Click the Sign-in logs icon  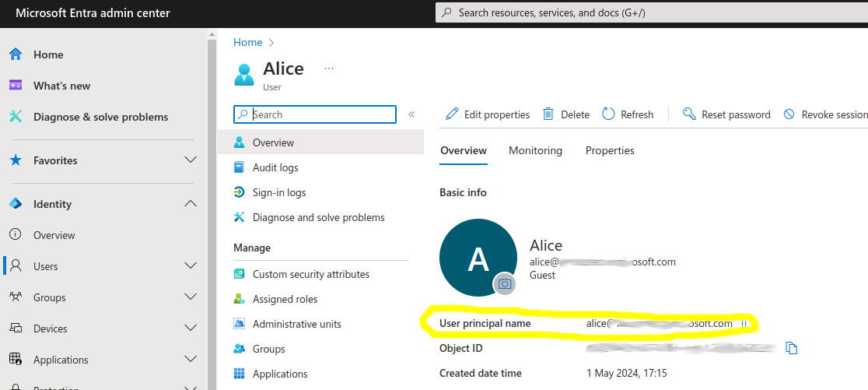coord(239,192)
